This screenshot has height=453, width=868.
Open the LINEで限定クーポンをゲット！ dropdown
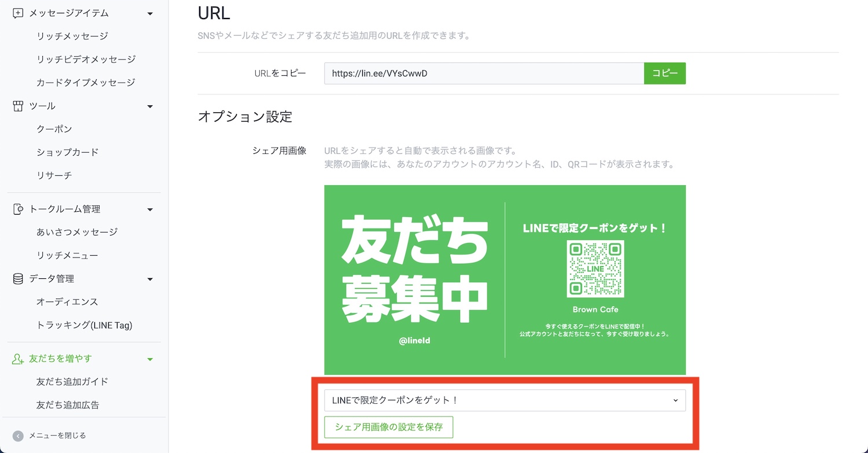click(505, 400)
